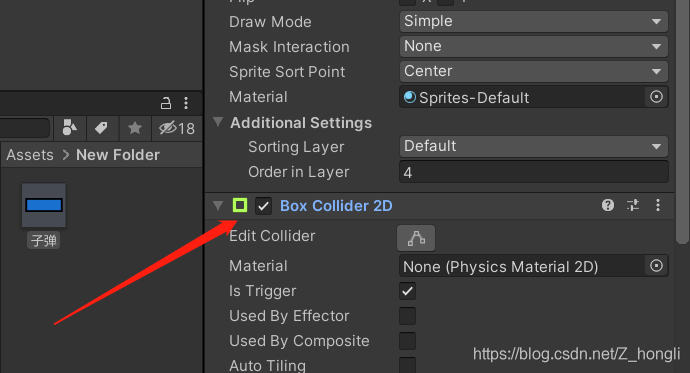Click the Is Trigger label

262,291
